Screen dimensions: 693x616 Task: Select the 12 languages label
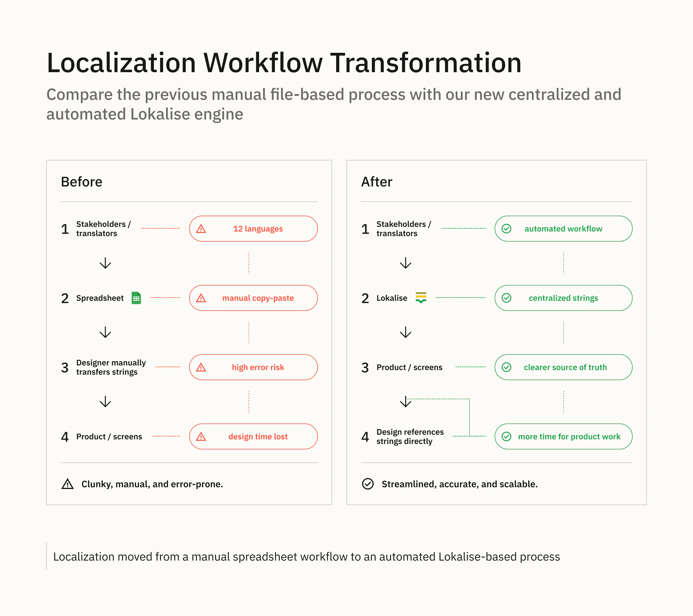(258, 229)
